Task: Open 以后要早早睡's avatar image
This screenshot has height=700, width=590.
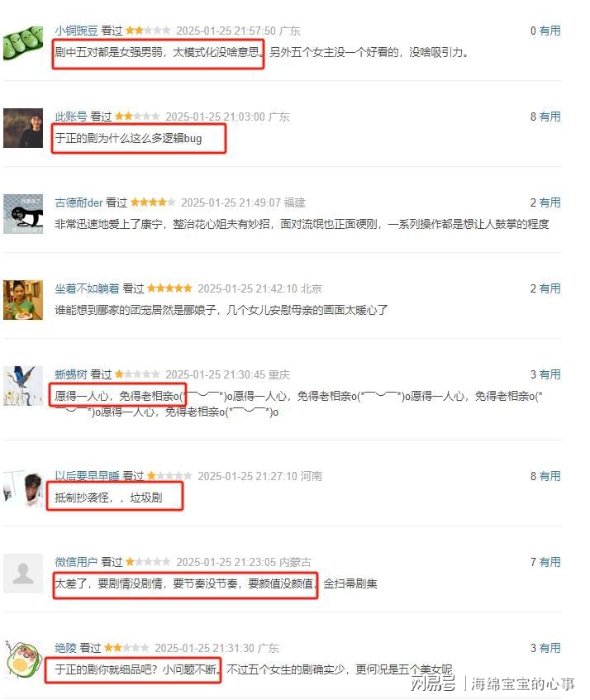Action: pyautogui.click(x=23, y=488)
